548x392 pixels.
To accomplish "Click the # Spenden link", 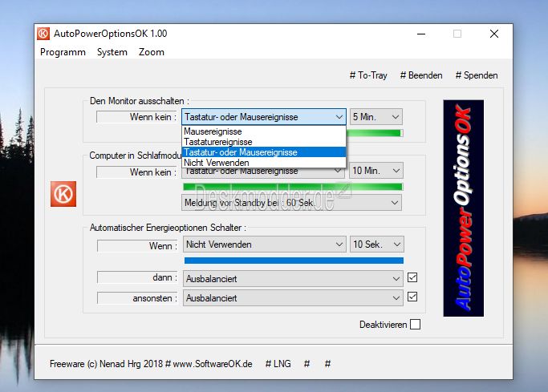I will pyautogui.click(x=477, y=75).
